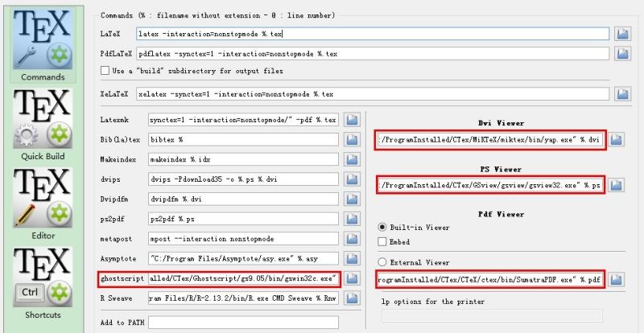Open the Commands settings page

coord(43,45)
